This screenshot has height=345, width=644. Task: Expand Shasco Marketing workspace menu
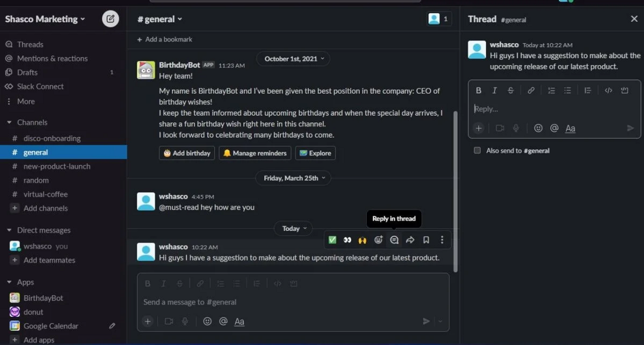[45, 19]
